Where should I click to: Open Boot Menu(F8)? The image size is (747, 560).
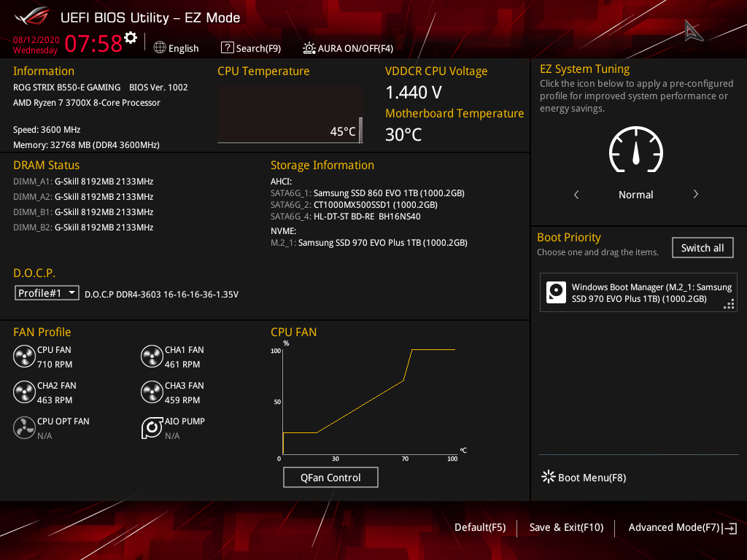pos(584,477)
